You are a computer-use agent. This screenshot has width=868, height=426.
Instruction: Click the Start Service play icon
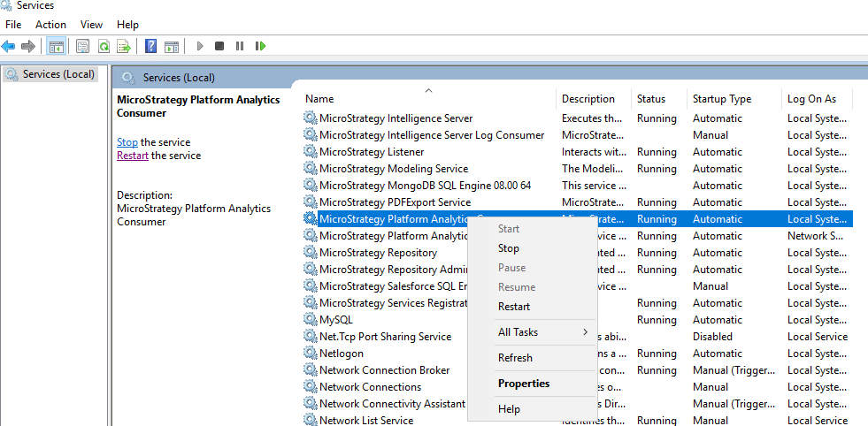[200, 46]
